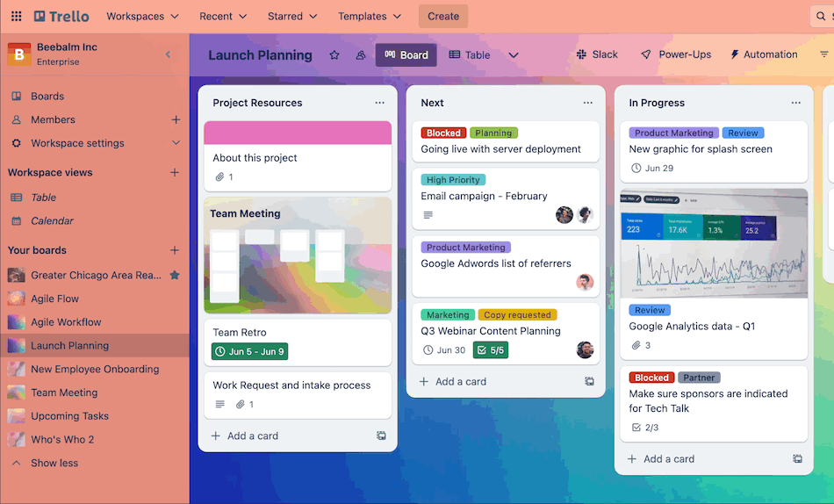
Task: Toggle Jun 30 due date on Q3 Webinar
Action: click(x=443, y=350)
